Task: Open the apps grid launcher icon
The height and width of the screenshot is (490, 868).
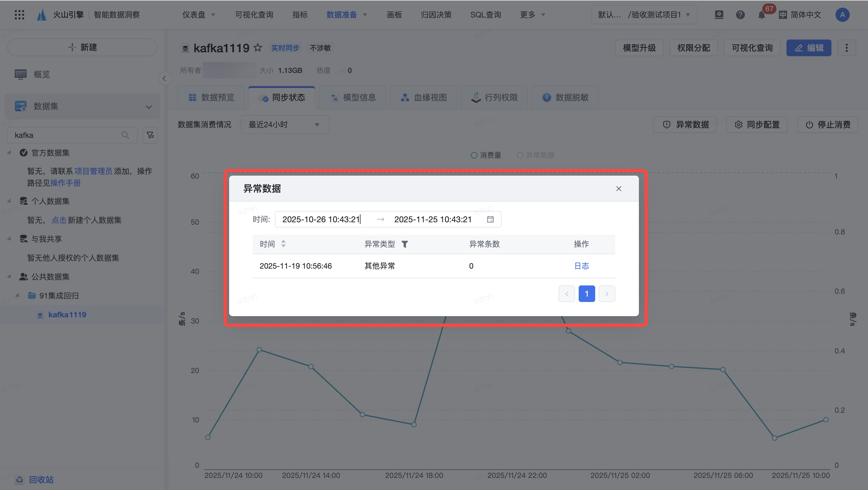Action: (x=19, y=15)
